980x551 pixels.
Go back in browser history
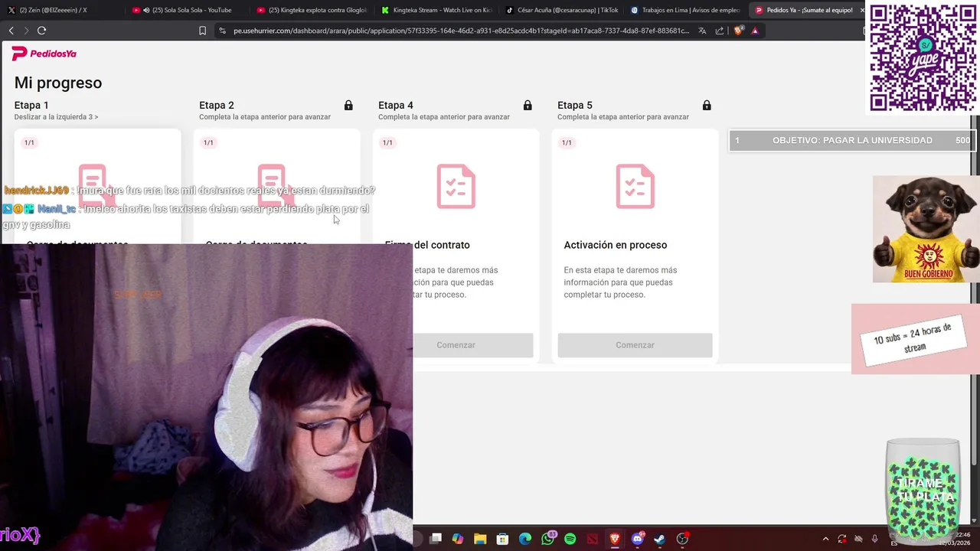[x=11, y=31]
